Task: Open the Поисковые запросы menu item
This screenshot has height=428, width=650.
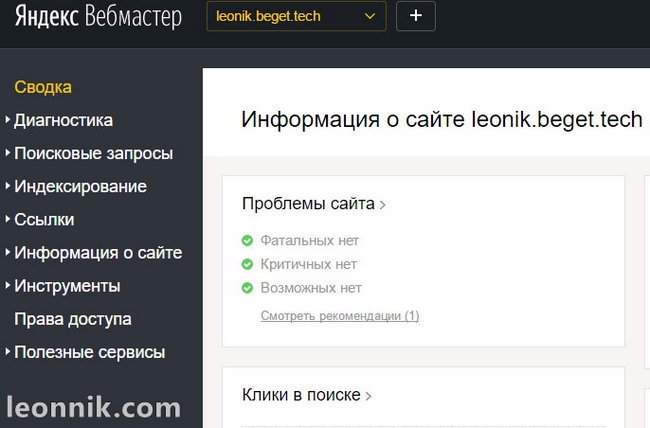Action: click(93, 153)
